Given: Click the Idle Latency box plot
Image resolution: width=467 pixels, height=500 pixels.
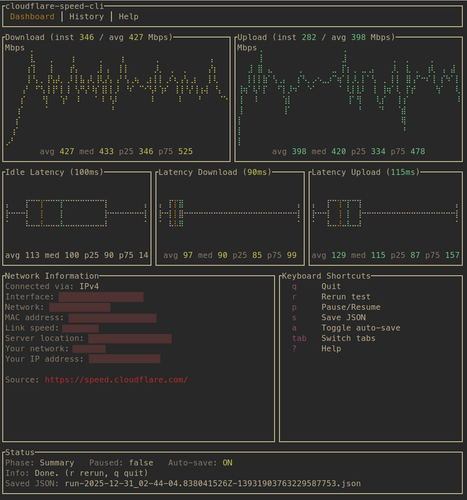Looking at the screenshot, I should (x=77, y=213).
